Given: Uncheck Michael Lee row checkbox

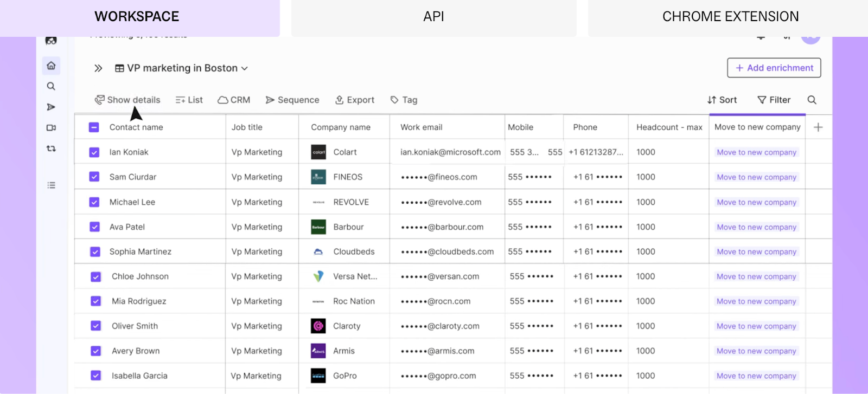Looking at the screenshot, I should [x=94, y=202].
